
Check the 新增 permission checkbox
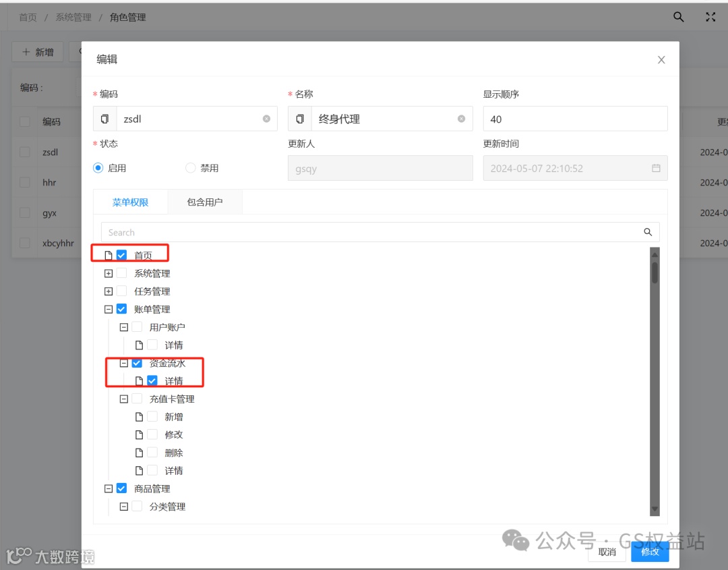[x=152, y=417]
